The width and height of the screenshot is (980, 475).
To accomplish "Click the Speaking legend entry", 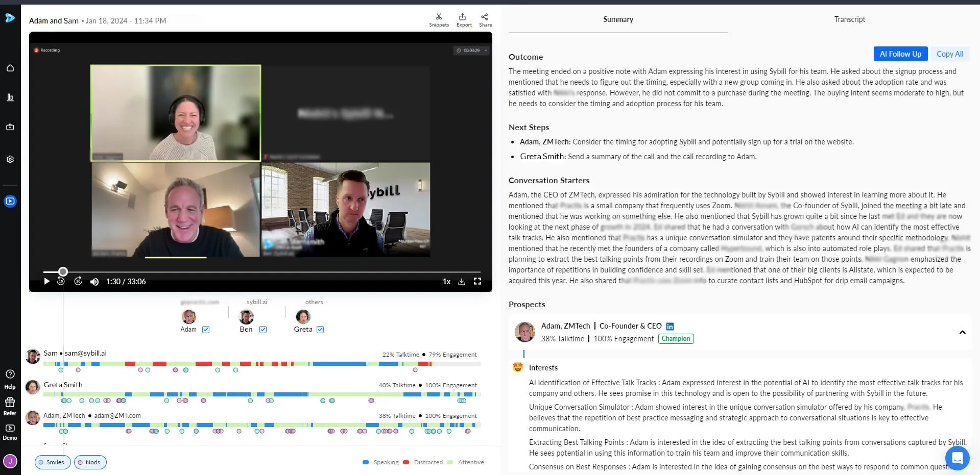I will 380,462.
